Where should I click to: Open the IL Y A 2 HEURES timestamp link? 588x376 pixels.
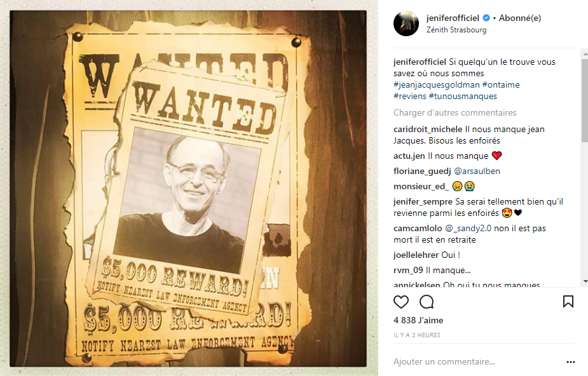417,335
